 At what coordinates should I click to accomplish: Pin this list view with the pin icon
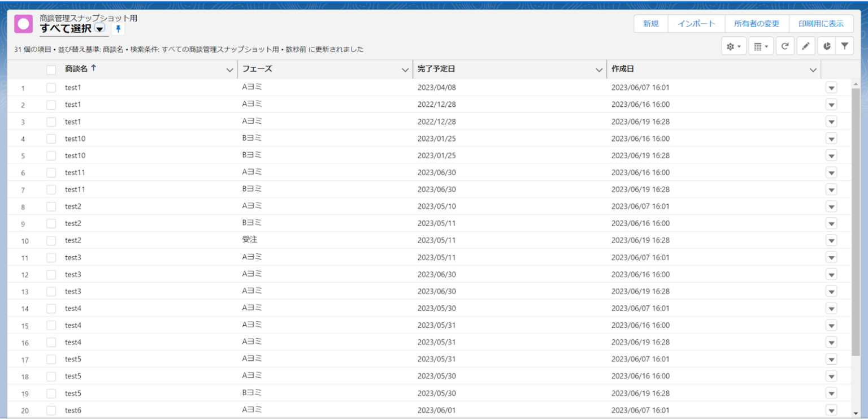pos(118,29)
